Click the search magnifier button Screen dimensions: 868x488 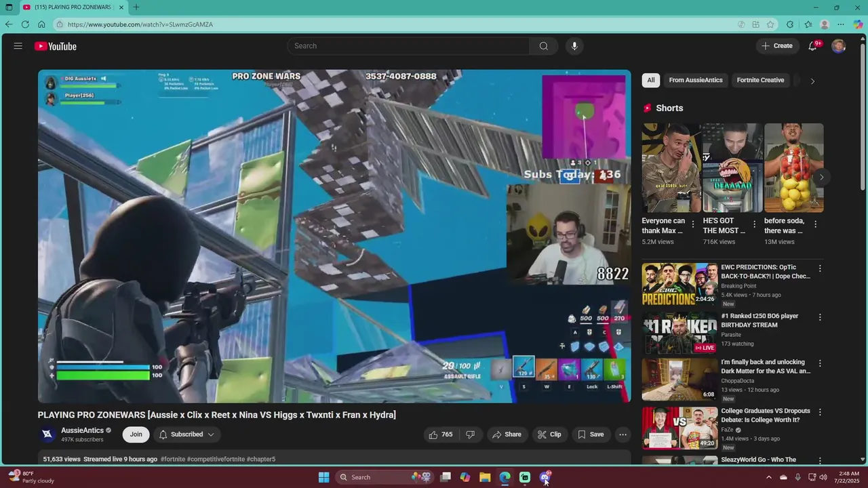[543, 46]
